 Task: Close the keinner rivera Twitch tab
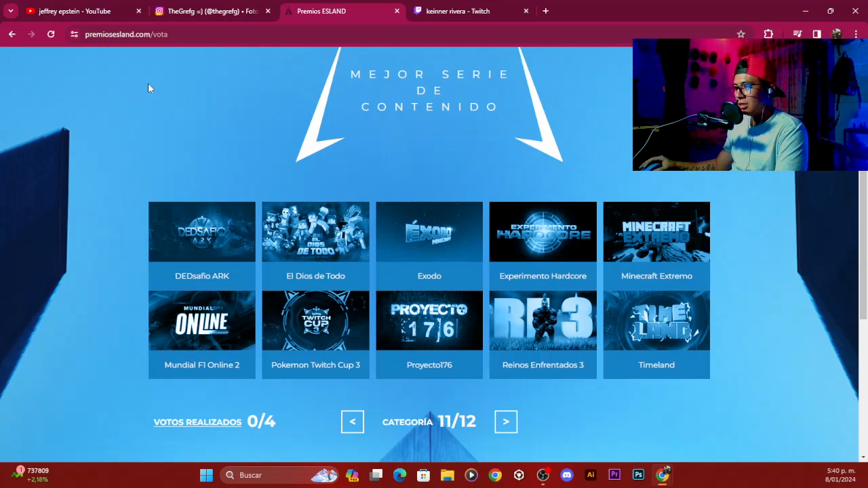pos(526,11)
